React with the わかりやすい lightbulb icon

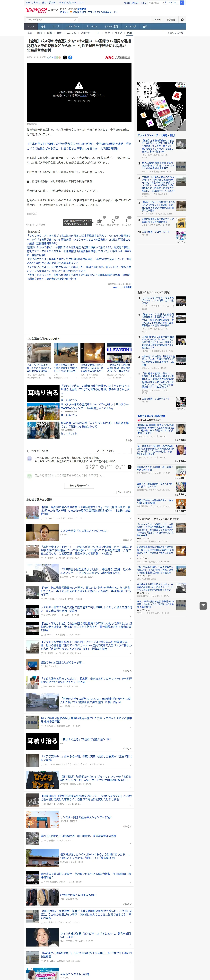[x=113, y=221]
